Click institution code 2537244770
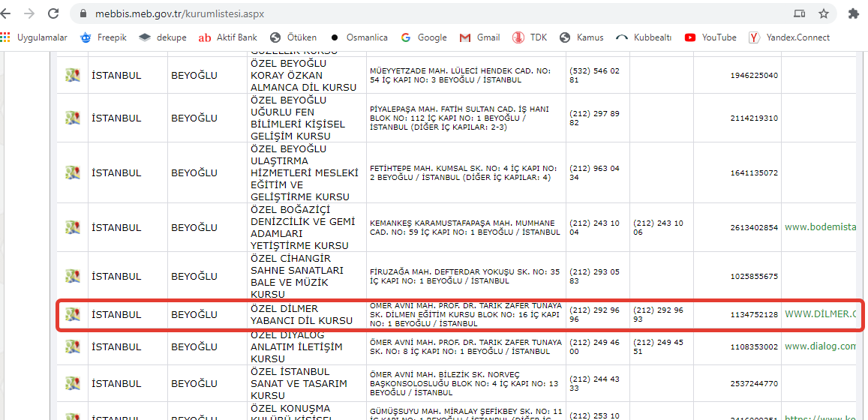The image size is (868, 420). click(x=754, y=383)
